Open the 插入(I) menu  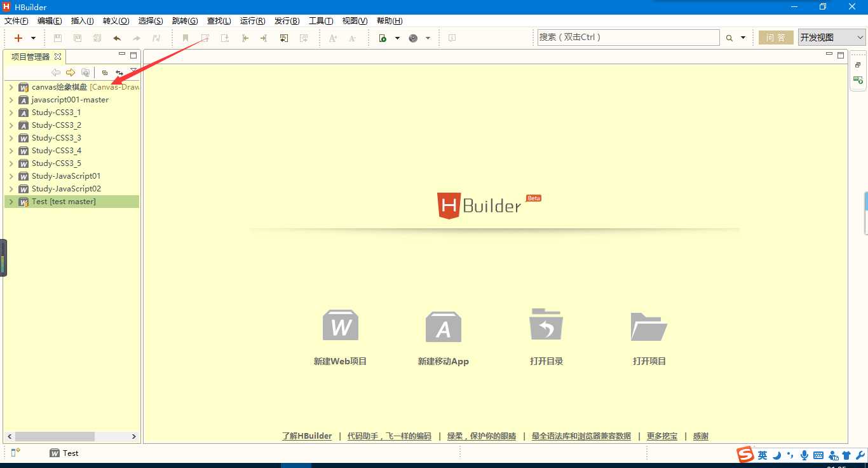[x=82, y=21]
